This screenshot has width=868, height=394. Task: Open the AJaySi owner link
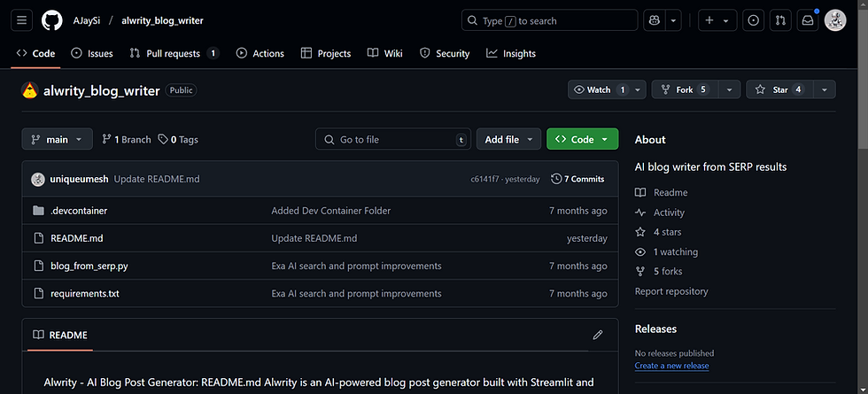coord(87,20)
